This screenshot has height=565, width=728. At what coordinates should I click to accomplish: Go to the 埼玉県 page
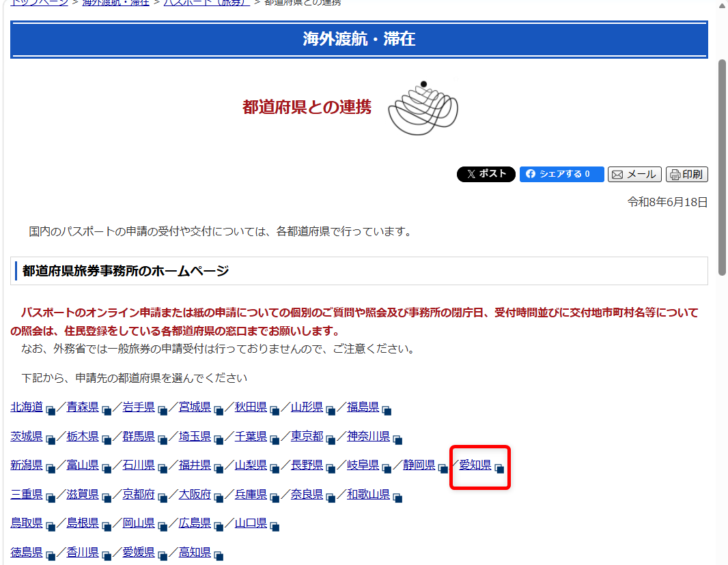pyautogui.click(x=195, y=436)
